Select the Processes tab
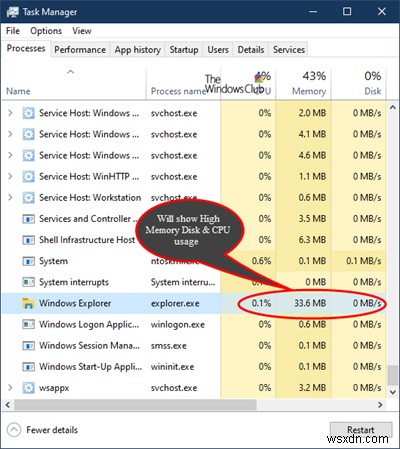The image size is (400, 449). (26, 49)
